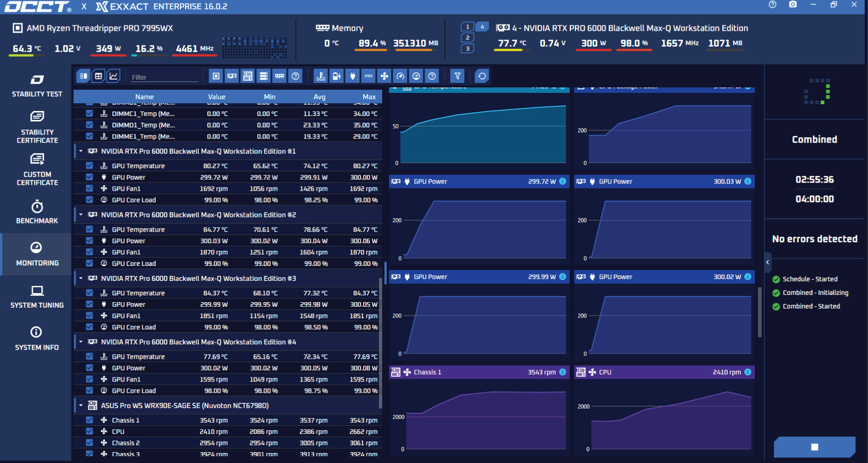Image resolution: width=868 pixels, height=463 pixels.
Task: Toggle the temperature sensor filter icon
Action: click(x=321, y=76)
